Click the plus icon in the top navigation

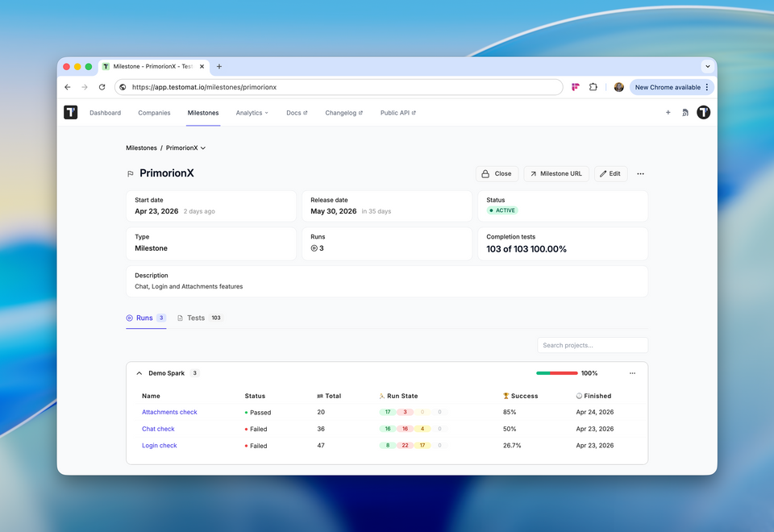pyautogui.click(x=668, y=112)
